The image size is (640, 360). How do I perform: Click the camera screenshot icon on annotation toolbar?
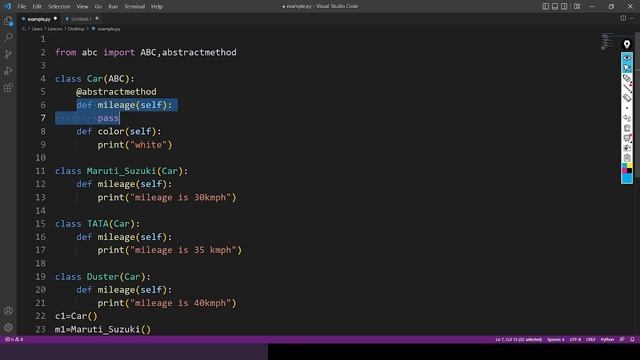[x=627, y=148]
